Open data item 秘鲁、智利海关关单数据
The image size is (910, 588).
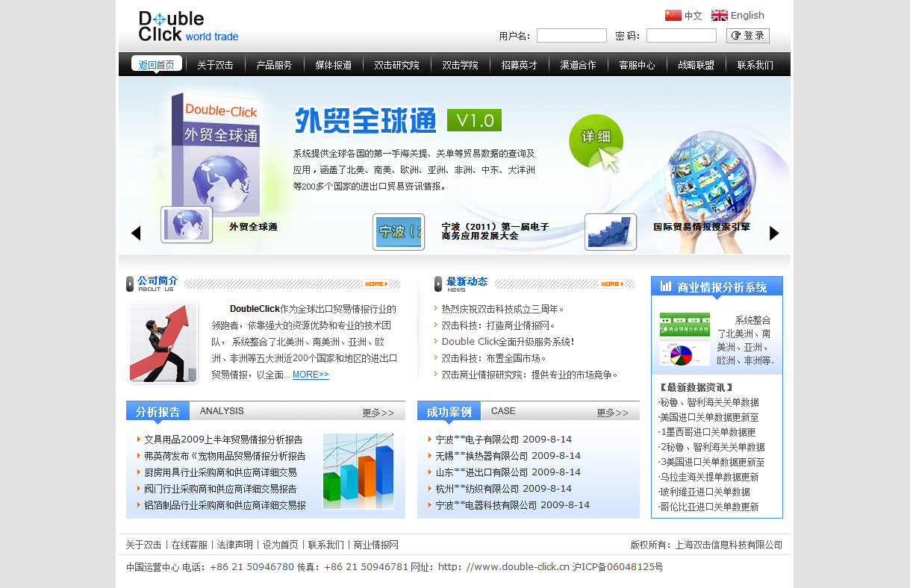(x=709, y=402)
